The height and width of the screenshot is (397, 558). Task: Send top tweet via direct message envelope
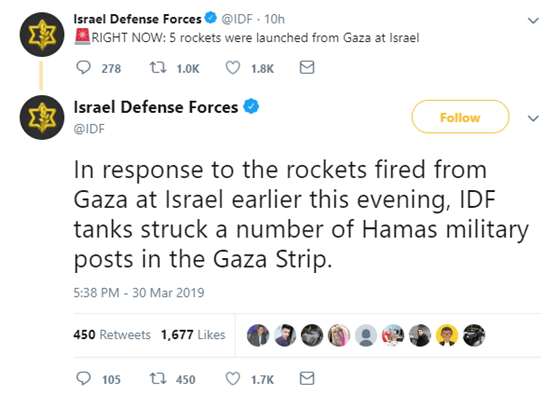307,68
